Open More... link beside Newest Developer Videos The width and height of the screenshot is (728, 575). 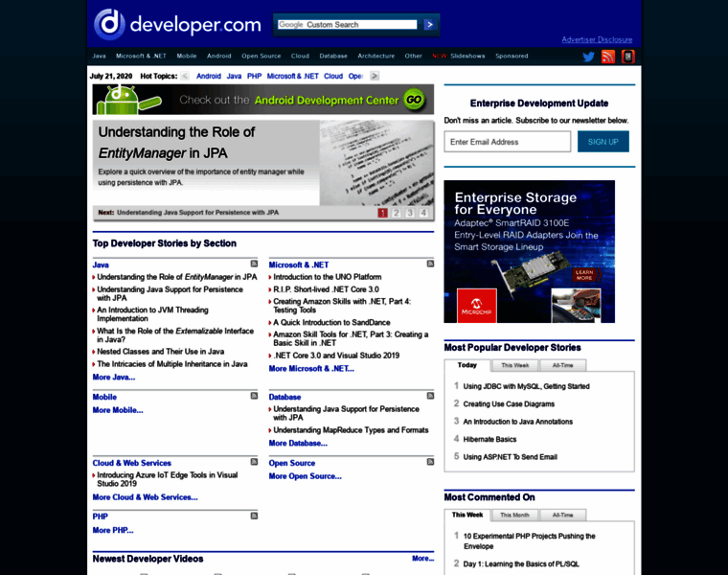[423, 559]
